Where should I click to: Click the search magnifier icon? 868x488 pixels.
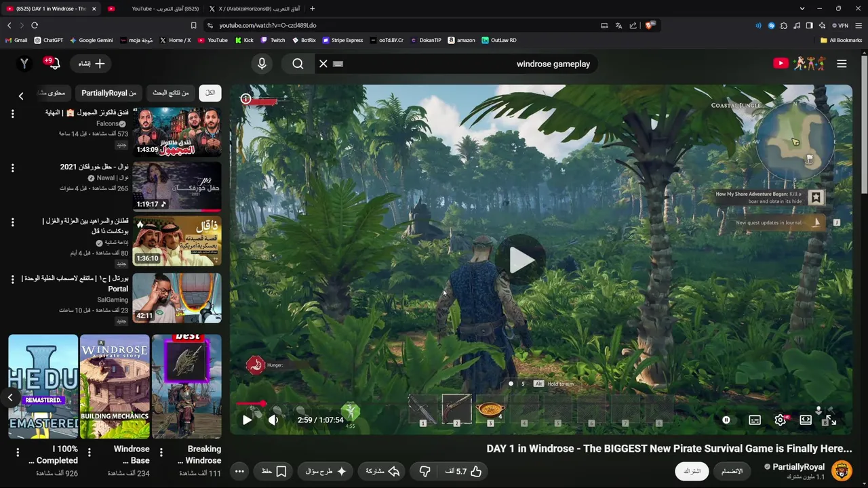coord(298,64)
